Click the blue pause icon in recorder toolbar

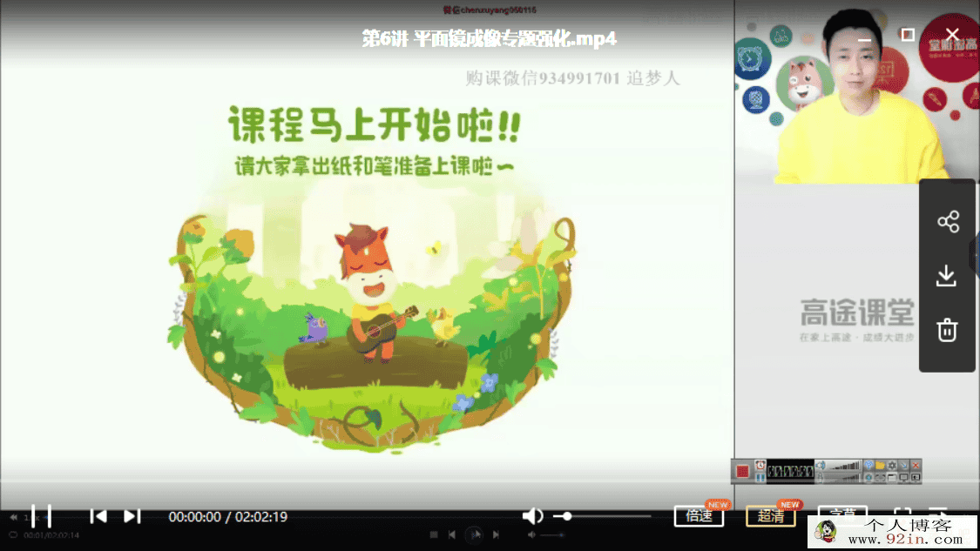coord(760,477)
